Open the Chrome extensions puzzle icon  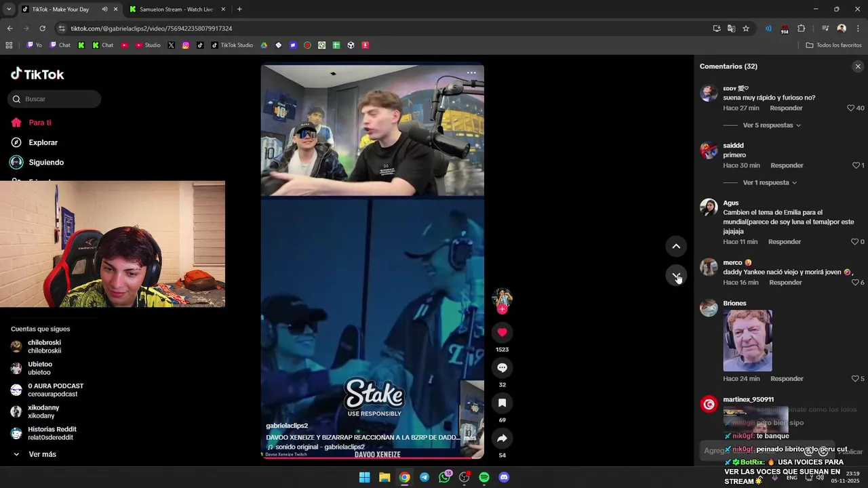[802, 28]
